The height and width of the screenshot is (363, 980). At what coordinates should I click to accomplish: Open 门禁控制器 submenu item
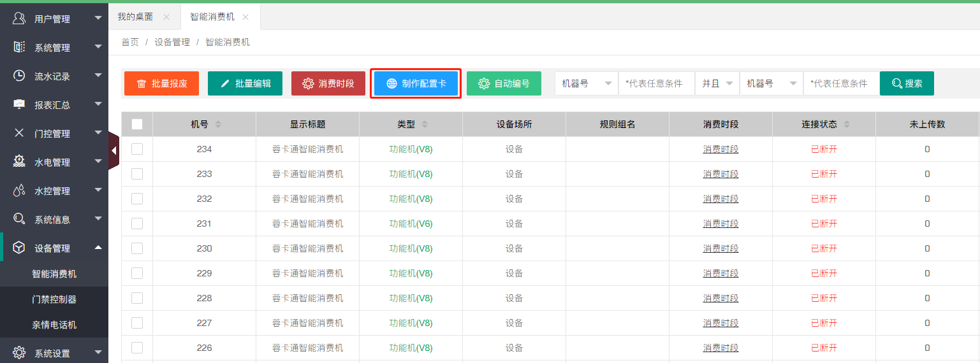point(54,299)
